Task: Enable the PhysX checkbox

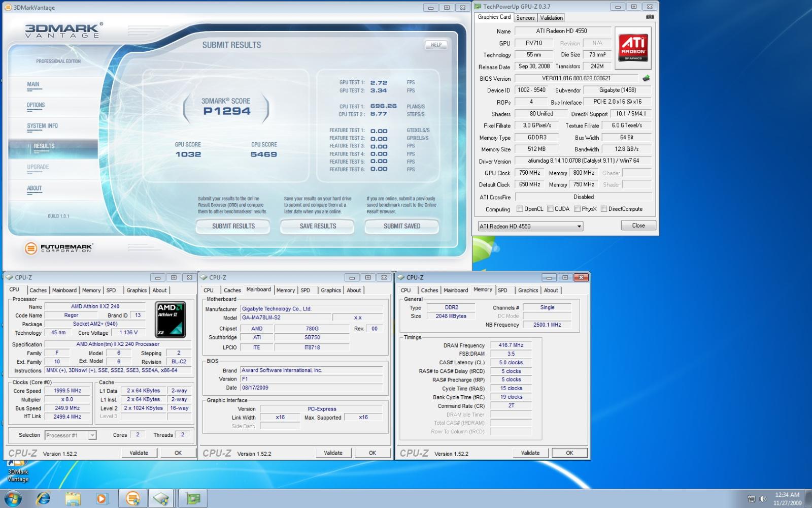Action: tap(577, 209)
